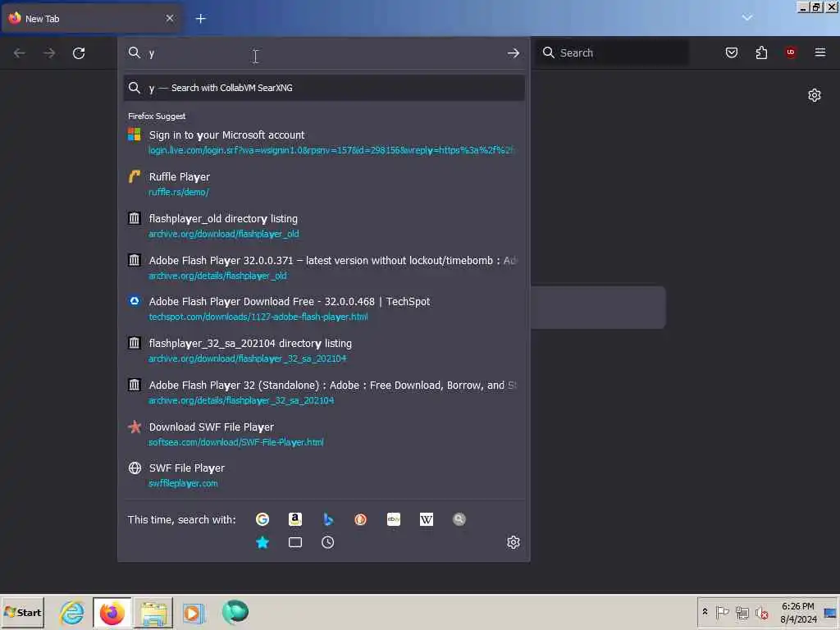840x630 pixels.
Task: Open the Ruffle Player suggestion
Action: (x=323, y=184)
